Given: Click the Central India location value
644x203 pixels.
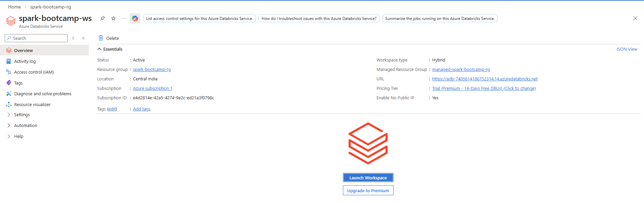Looking at the screenshot, I should 145,79.
